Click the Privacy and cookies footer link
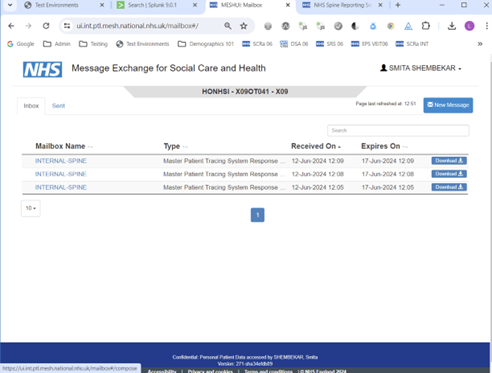 click(x=210, y=371)
